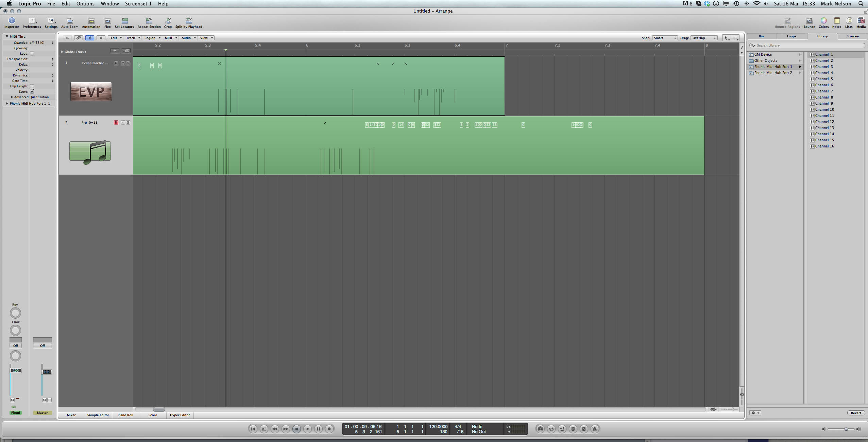Click the Forward transport button
The image size is (868, 442).
(x=286, y=429)
